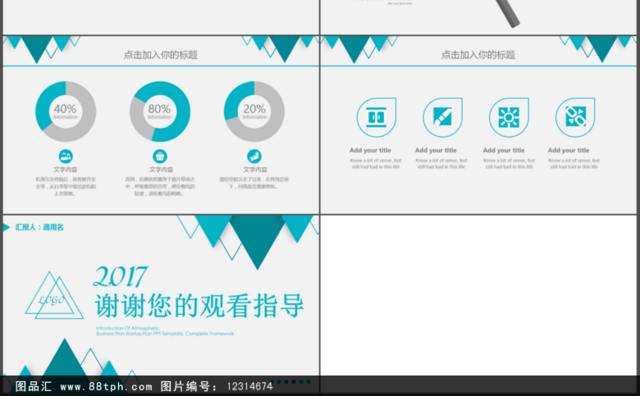Select the 汇报人：通用名 presenter text
The image size is (640, 396).
click(39, 227)
